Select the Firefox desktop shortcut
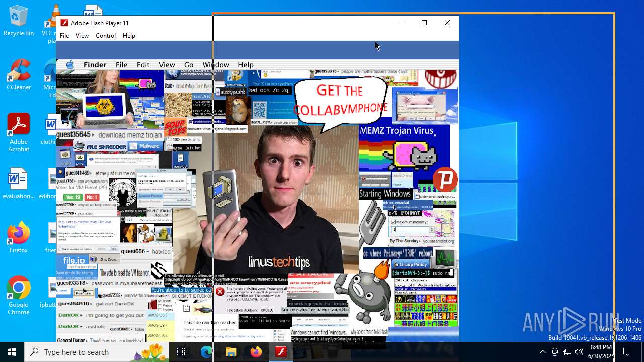The height and width of the screenshot is (362, 644). coord(19,238)
